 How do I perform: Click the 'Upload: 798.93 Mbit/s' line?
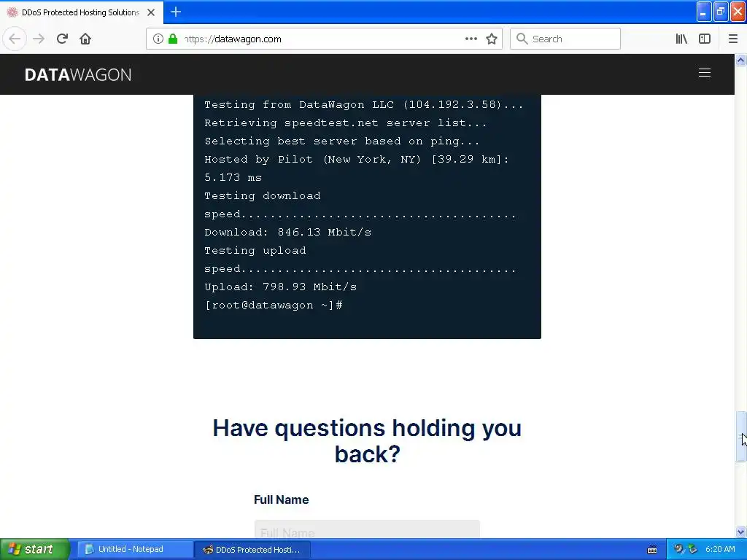coord(281,287)
